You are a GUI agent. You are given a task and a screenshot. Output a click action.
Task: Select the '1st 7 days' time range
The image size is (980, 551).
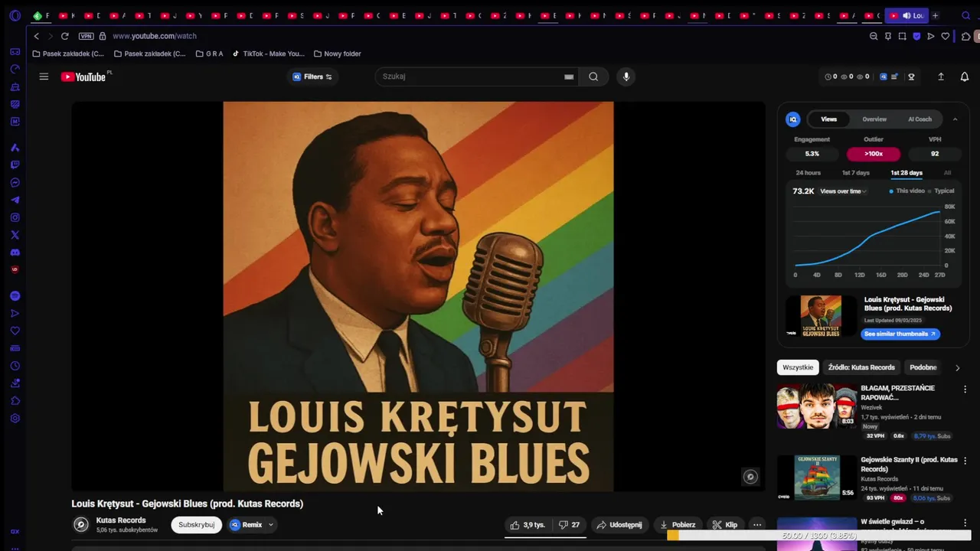click(856, 173)
